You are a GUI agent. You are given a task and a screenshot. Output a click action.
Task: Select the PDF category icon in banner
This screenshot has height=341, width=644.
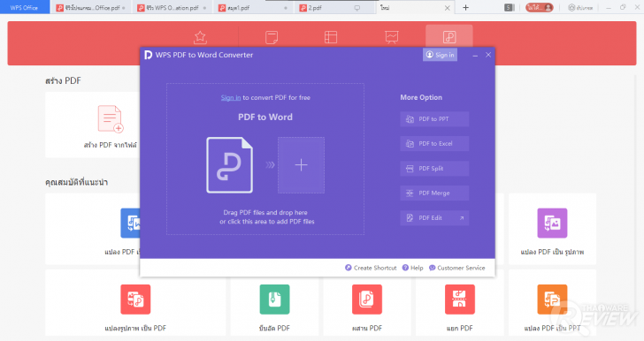click(448, 37)
